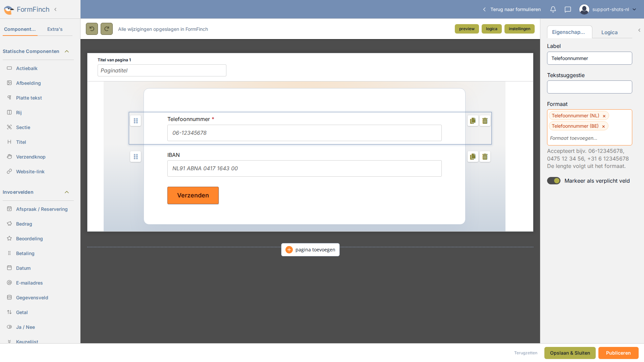Switch to the Extra's tab
Image resolution: width=644 pixels, height=362 pixels.
(55, 29)
